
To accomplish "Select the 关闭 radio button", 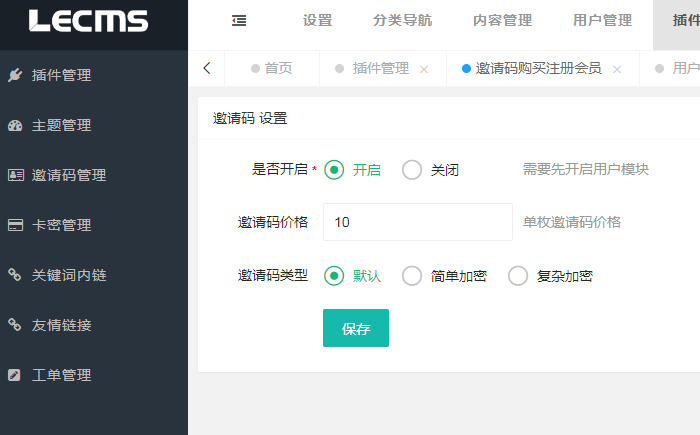I will (x=412, y=170).
